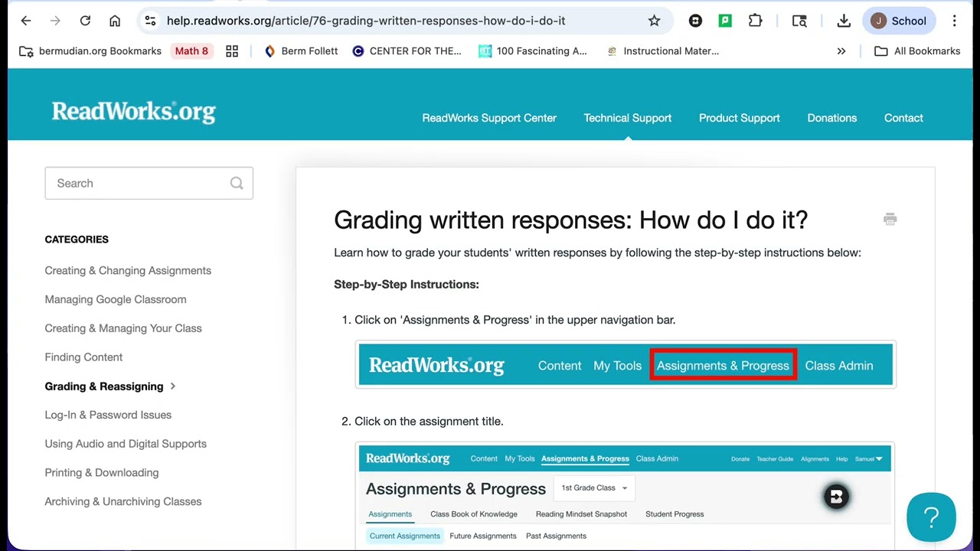
Task: Click the CATEGORIES heading in the sidebar
Action: click(x=77, y=240)
